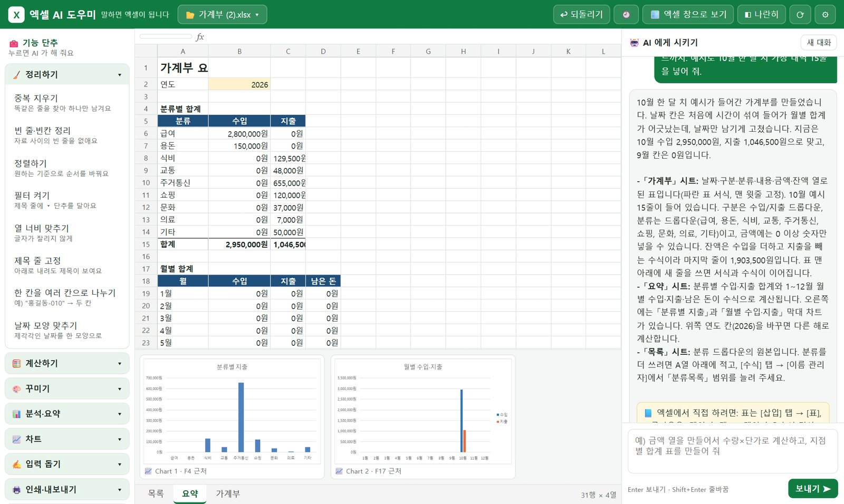The width and height of the screenshot is (844, 504).
Task: Focus the AI message input box
Action: (733, 451)
